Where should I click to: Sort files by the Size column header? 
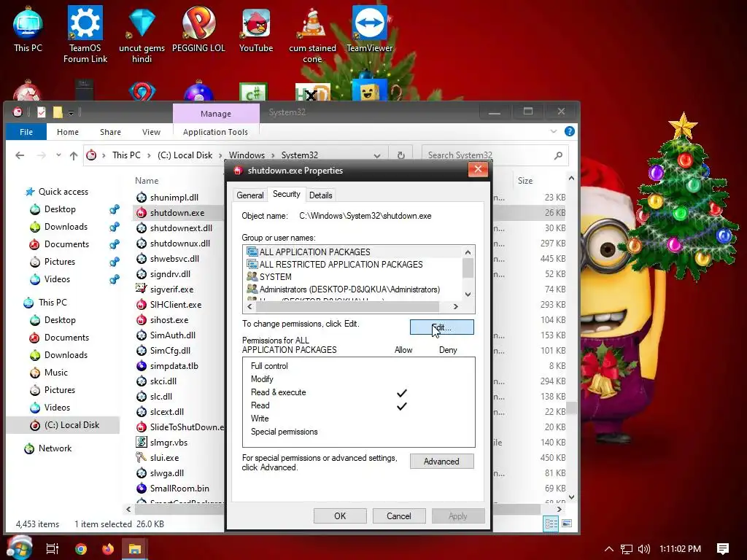pyautogui.click(x=525, y=181)
